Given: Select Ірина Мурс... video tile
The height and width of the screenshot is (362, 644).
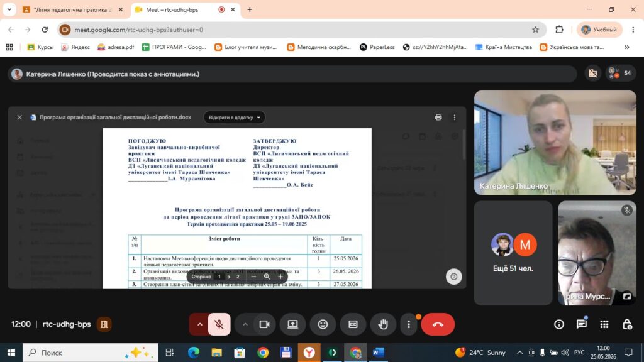Looking at the screenshot, I should tap(597, 253).
